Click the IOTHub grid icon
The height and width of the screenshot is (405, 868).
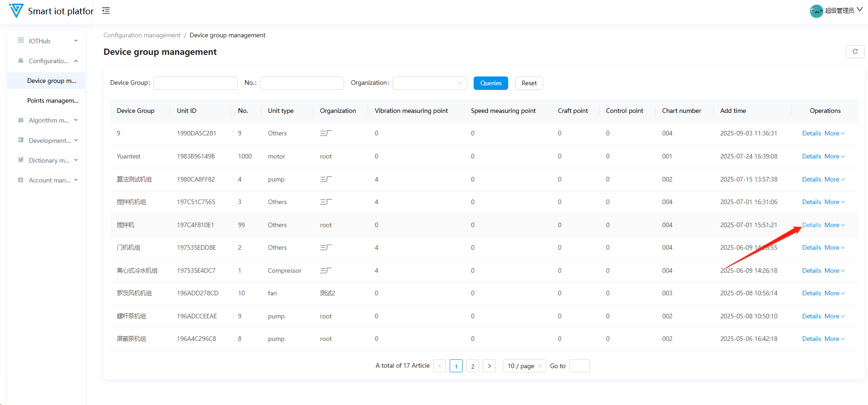21,41
